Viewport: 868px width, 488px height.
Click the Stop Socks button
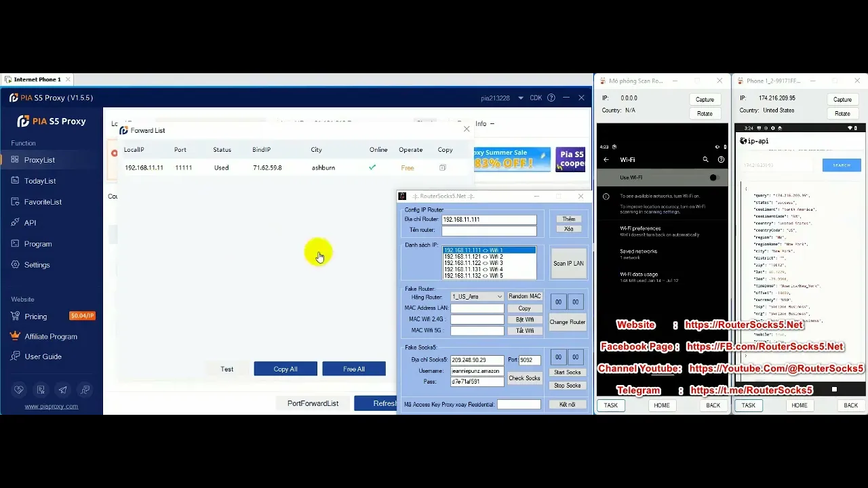568,386
